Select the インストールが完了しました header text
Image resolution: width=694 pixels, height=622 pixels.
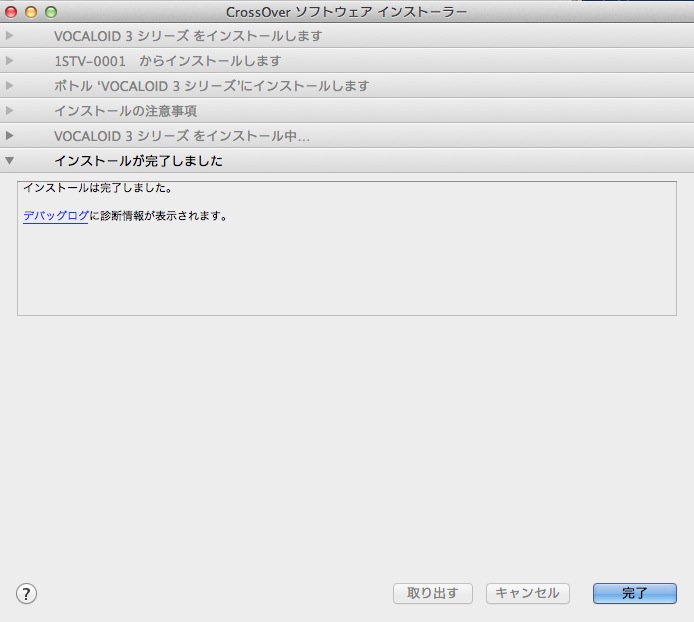[x=138, y=161]
